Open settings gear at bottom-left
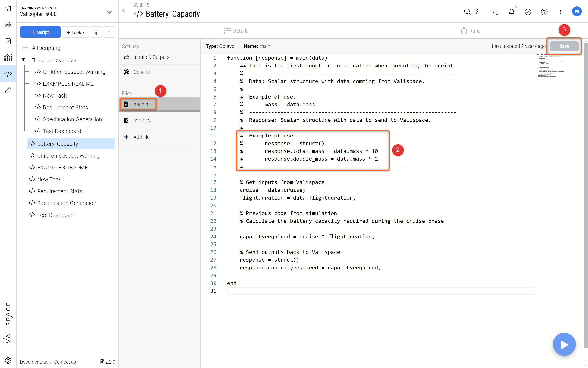 coord(8,360)
